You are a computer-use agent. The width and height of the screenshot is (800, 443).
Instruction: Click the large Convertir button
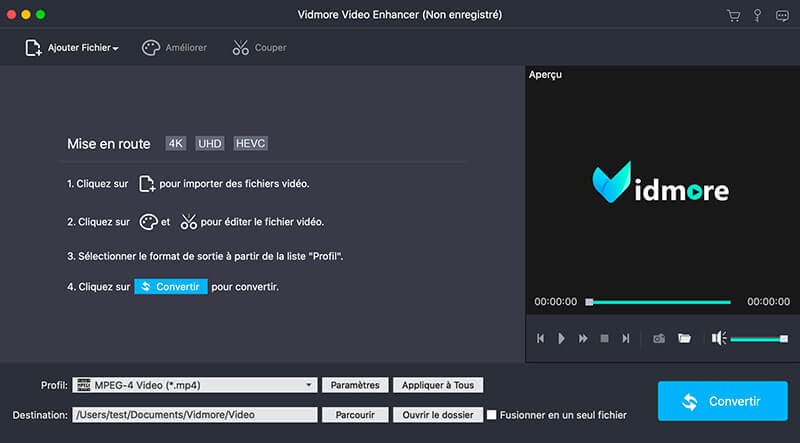pos(722,401)
